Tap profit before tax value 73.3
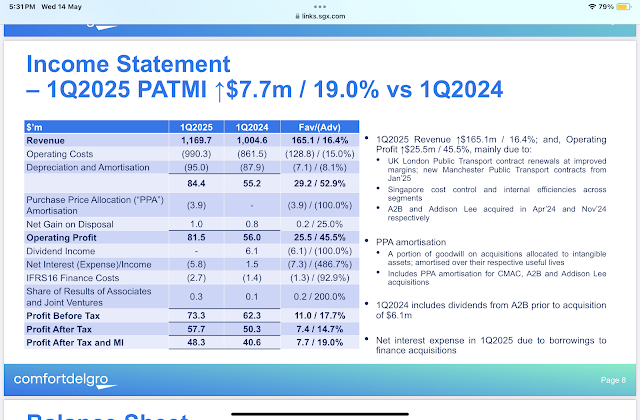The image size is (640, 420). (196, 316)
